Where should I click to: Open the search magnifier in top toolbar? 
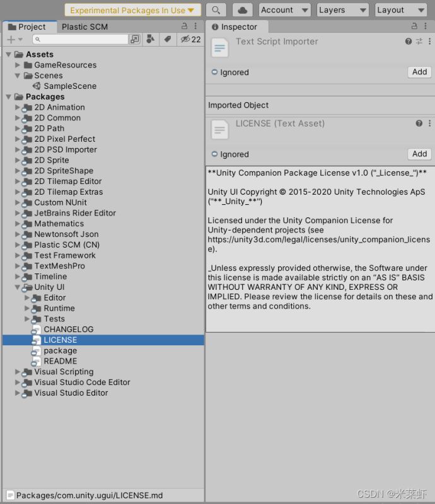click(x=216, y=10)
